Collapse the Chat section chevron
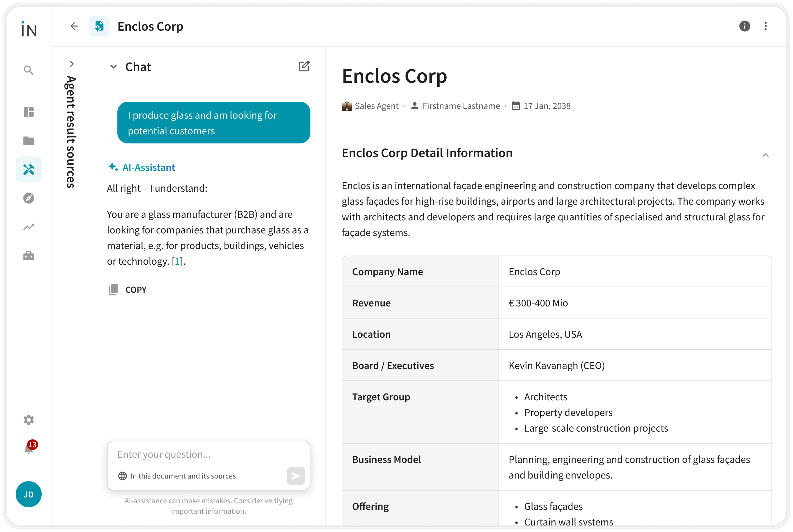This screenshot has width=793, height=532. (x=113, y=67)
